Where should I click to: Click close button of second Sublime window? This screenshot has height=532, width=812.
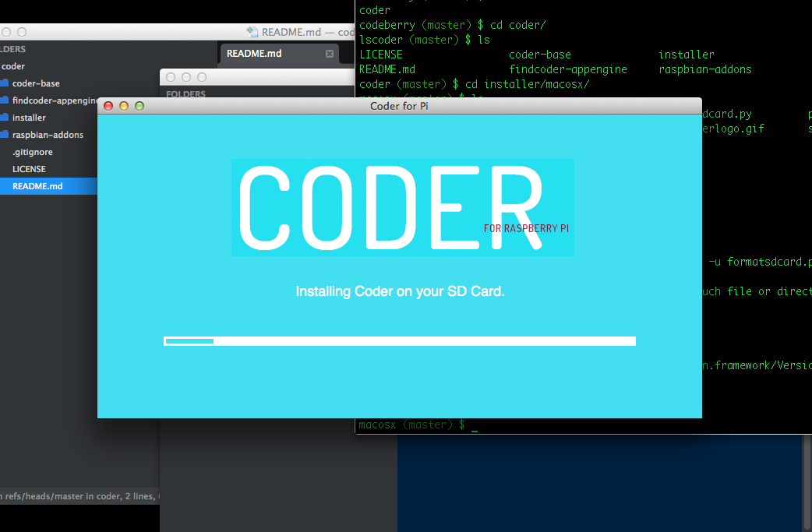[171, 77]
